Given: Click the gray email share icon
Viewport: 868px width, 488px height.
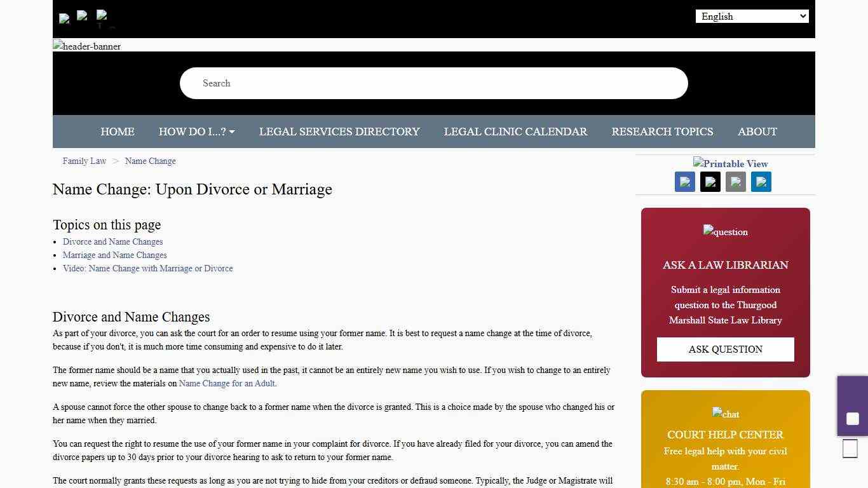Looking at the screenshot, I should 735,182.
